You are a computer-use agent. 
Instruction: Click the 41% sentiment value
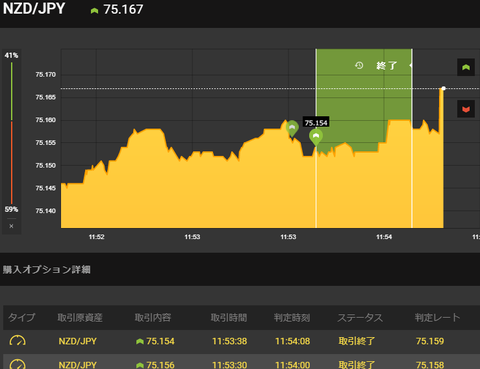[11, 55]
